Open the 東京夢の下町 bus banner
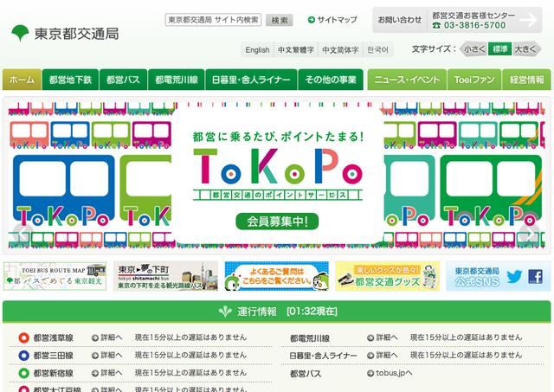The width and height of the screenshot is (554, 392). click(165, 277)
